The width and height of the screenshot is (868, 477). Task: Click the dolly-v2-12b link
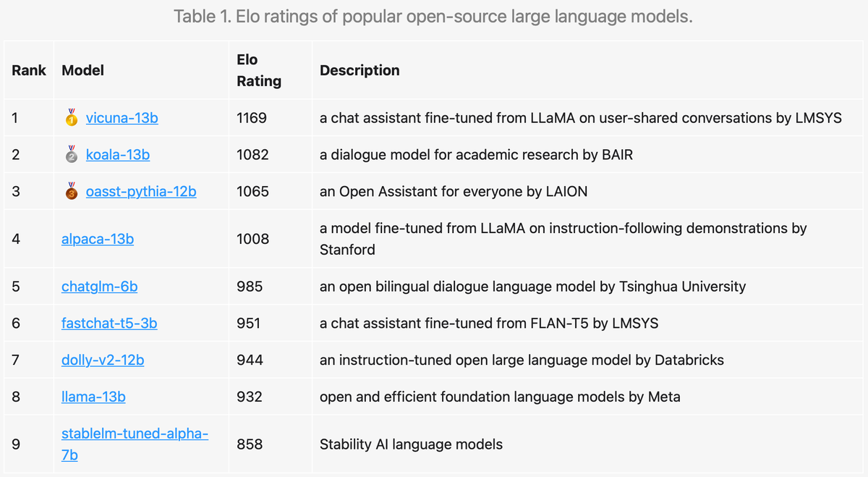click(103, 360)
